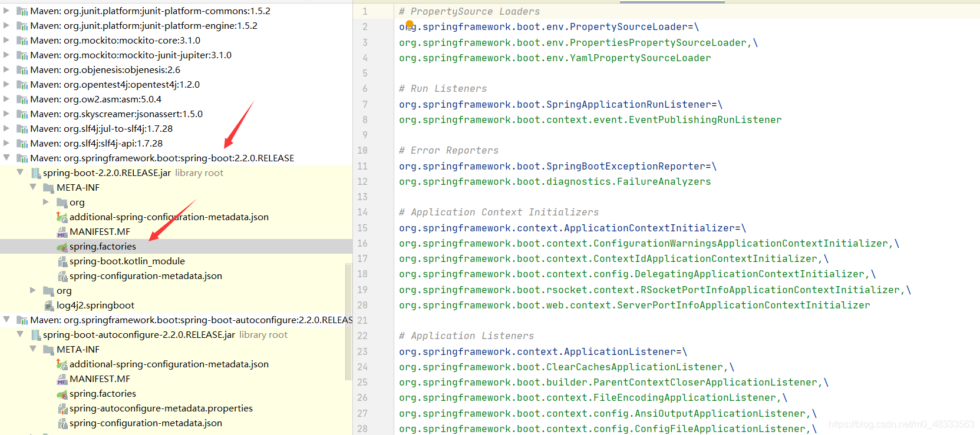Click spring-configuration-metadata.json icon in autoconfigure jar

(x=62, y=423)
